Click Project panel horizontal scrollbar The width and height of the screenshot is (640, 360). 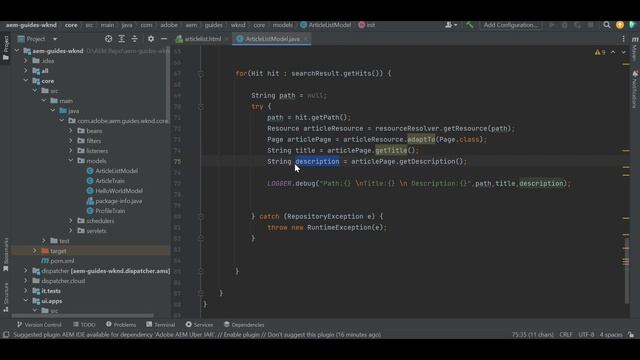coord(83,316)
